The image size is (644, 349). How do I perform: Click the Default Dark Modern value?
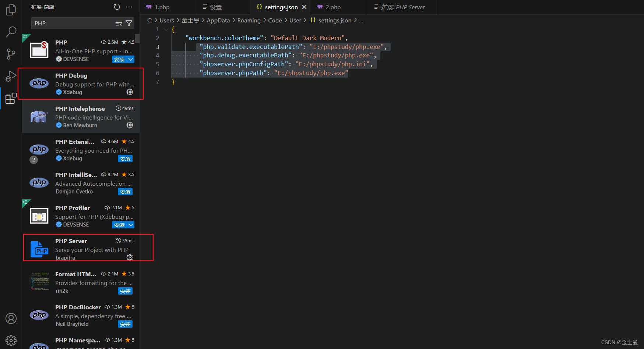pos(307,38)
